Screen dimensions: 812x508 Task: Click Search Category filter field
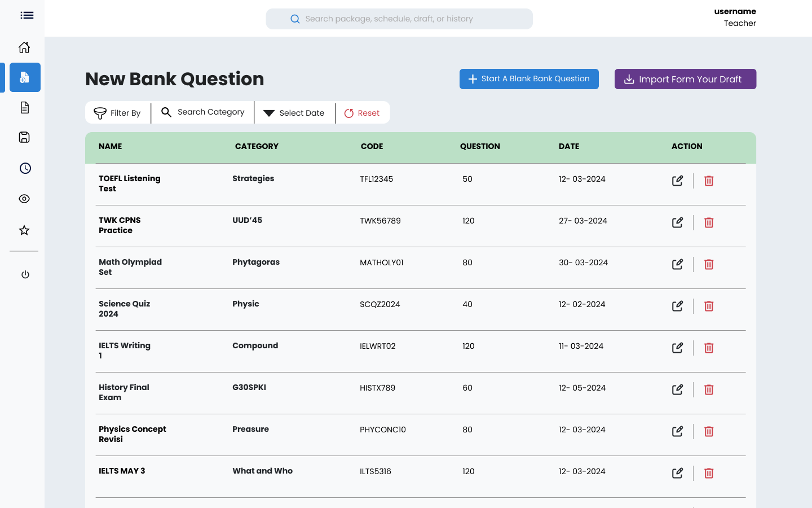click(x=203, y=112)
